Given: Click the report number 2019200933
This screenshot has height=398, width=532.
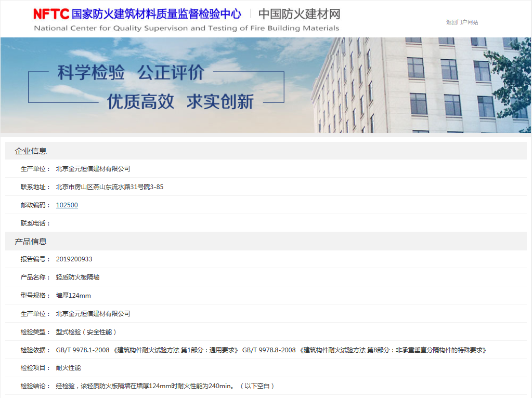Looking at the screenshot, I should [74, 259].
